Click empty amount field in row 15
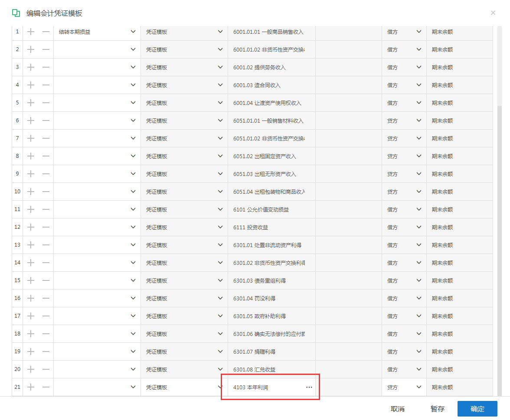This screenshot has height=420, width=510. (349, 280)
